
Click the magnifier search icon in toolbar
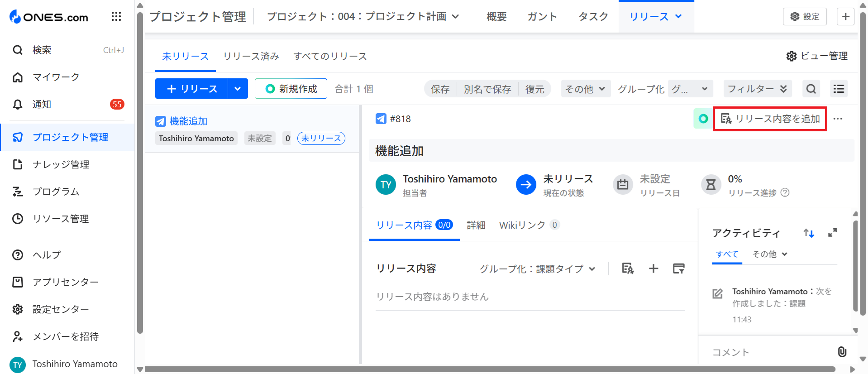point(811,89)
